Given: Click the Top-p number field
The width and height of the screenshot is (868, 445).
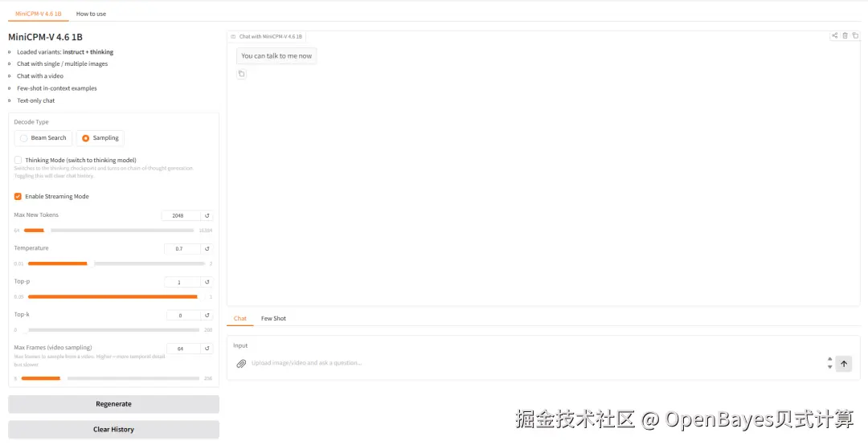Looking at the screenshot, I should click(x=182, y=282).
